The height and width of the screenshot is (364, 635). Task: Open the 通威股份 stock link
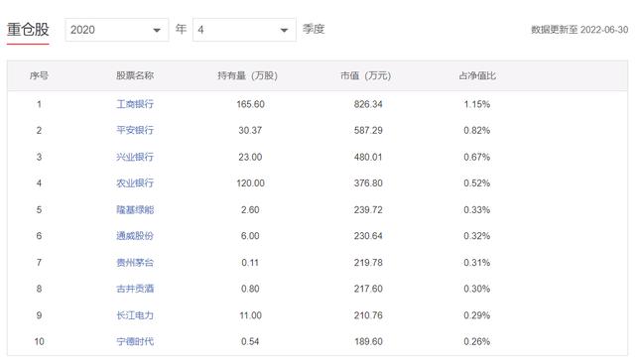tap(135, 236)
